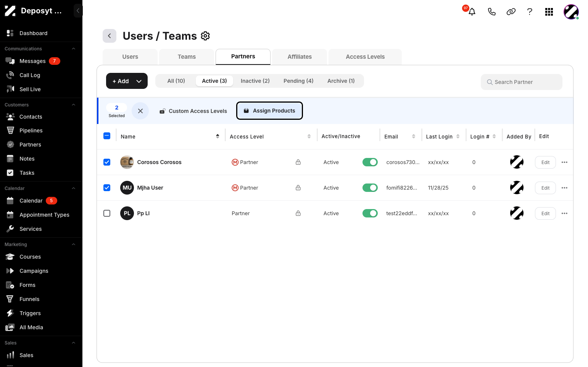Collapse the Marketing sidebar section
The width and height of the screenshot is (588, 367).
74,245
